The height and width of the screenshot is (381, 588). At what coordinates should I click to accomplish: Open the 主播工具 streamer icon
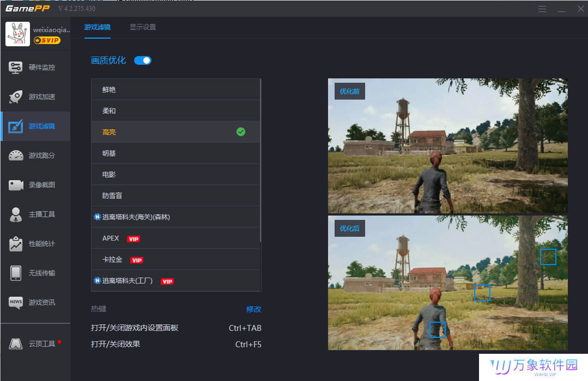point(16,214)
